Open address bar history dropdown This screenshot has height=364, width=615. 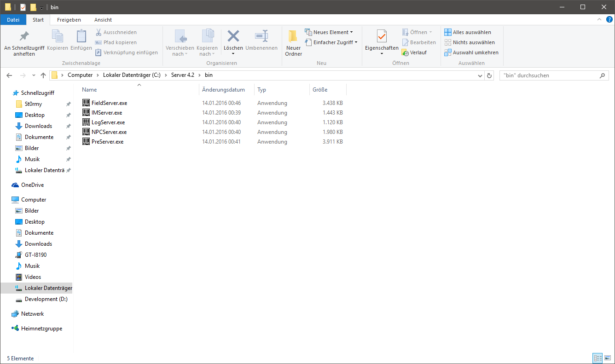[x=480, y=75]
